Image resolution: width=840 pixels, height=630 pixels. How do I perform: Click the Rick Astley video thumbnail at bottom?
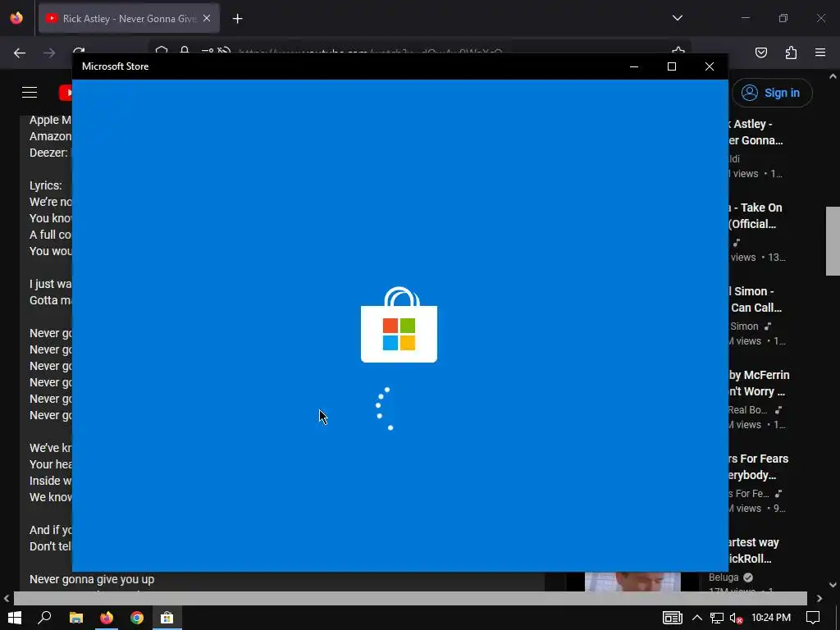(632, 582)
